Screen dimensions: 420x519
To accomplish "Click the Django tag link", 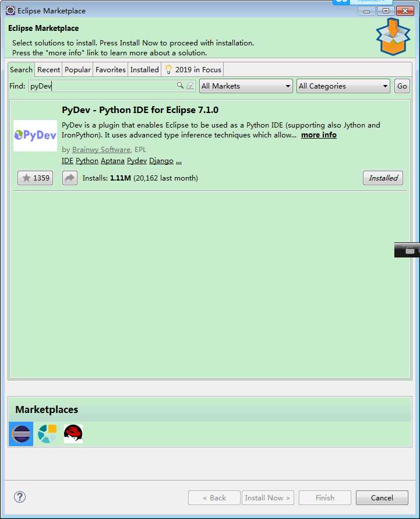I will tap(161, 161).
